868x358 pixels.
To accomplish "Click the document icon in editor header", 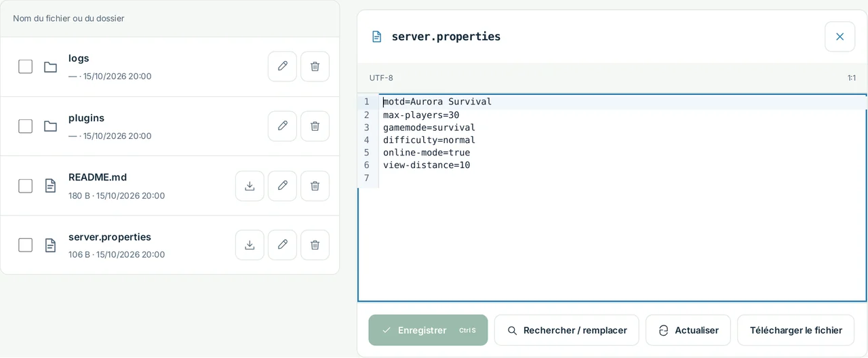I will tap(377, 37).
